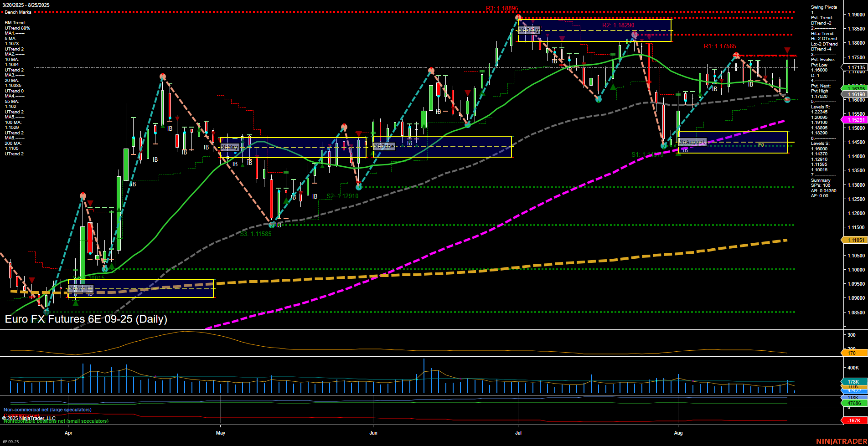The width and height of the screenshot is (868, 446).
Task: Click the Jun label on the time axis
Action: point(373,433)
